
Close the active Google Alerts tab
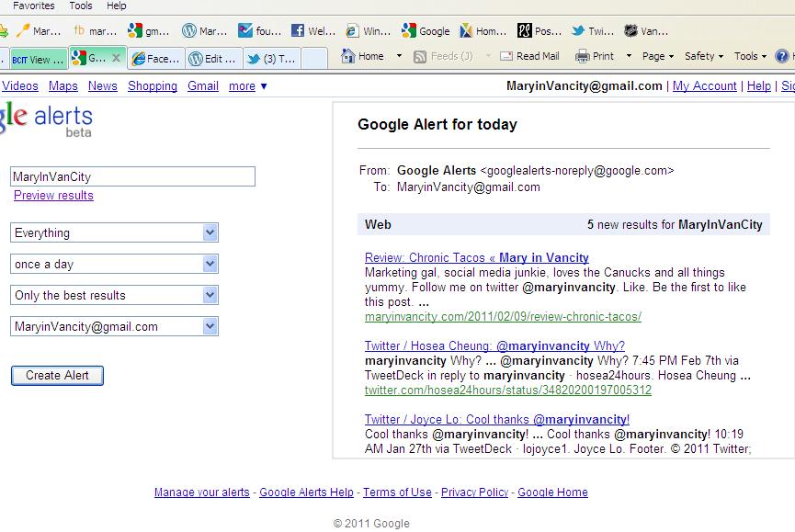[x=116, y=58]
